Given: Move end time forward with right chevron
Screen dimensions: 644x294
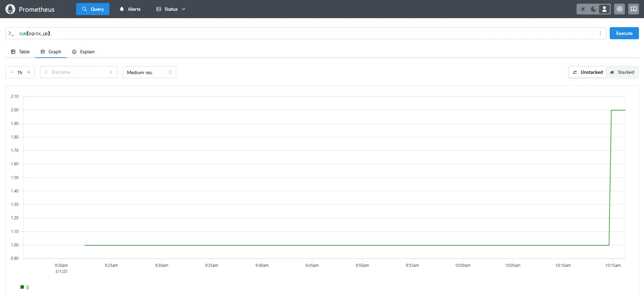Looking at the screenshot, I should pyautogui.click(x=111, y=72).
